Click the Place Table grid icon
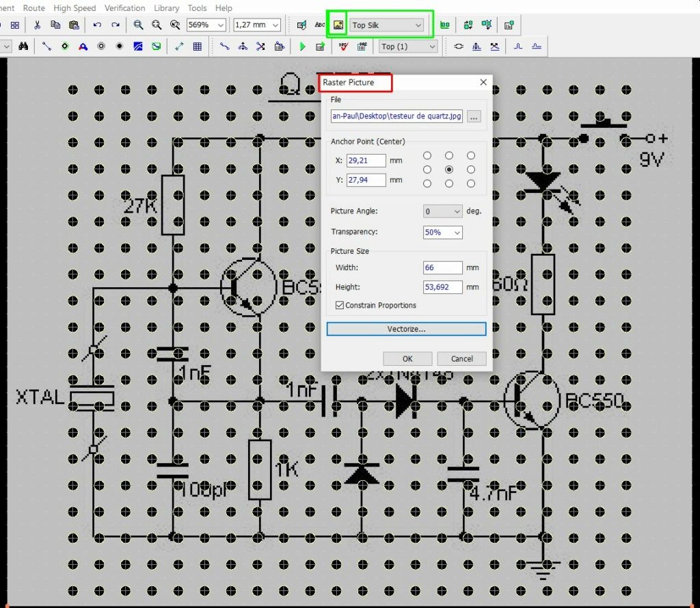Viewport: 700px width, 608px height. click(x=198, y=47)
